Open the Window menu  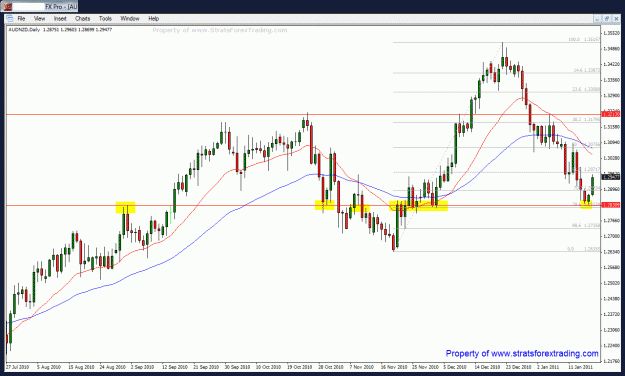point(130,19)
